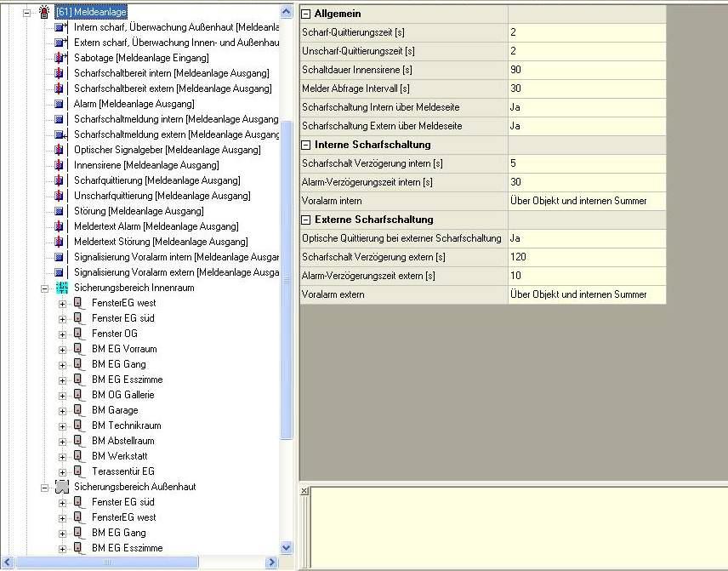Click the Unscharf-Quittierungszeit [s] value field
Image resolution: width=728 pixels, height=571 pixels.
point(587,51)
